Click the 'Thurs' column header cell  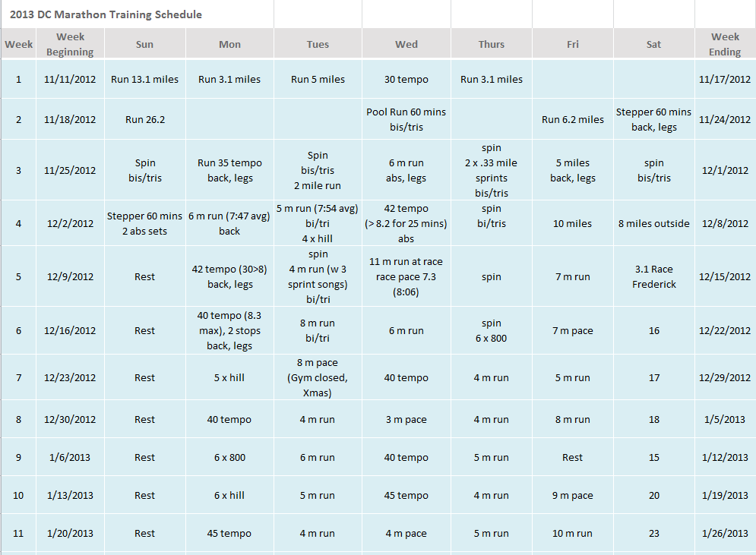point(491,44)
